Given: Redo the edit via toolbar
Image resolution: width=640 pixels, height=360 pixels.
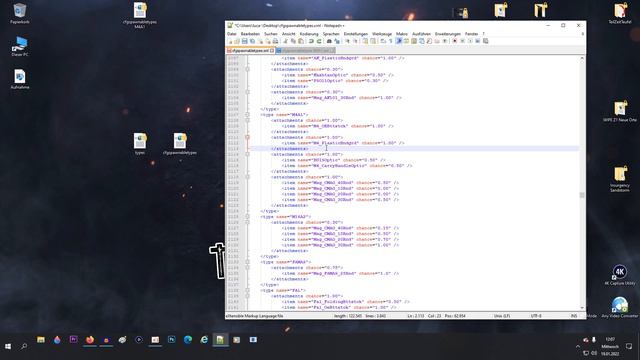Looking at the screenshot, I should pyautogui.click(x=319, y=41).
